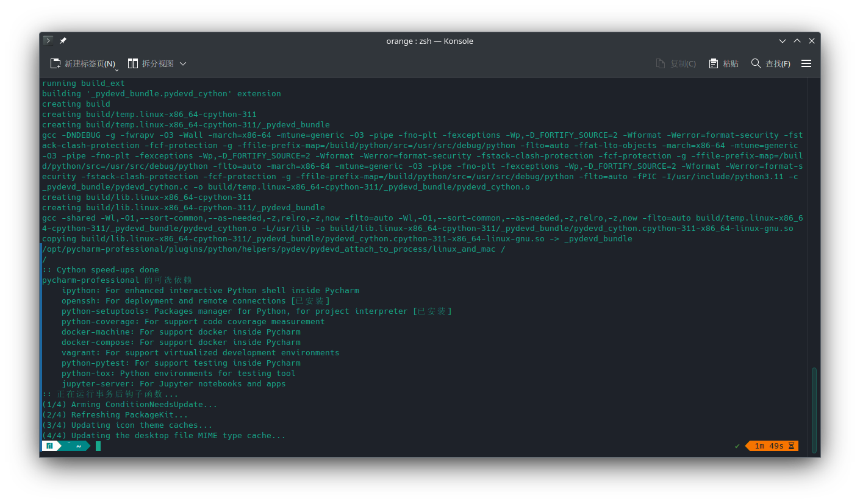Click the 'python-setuptools' dependency line
Image resolution: width=860 pixels, height=504 pixels.
[257, 311]
